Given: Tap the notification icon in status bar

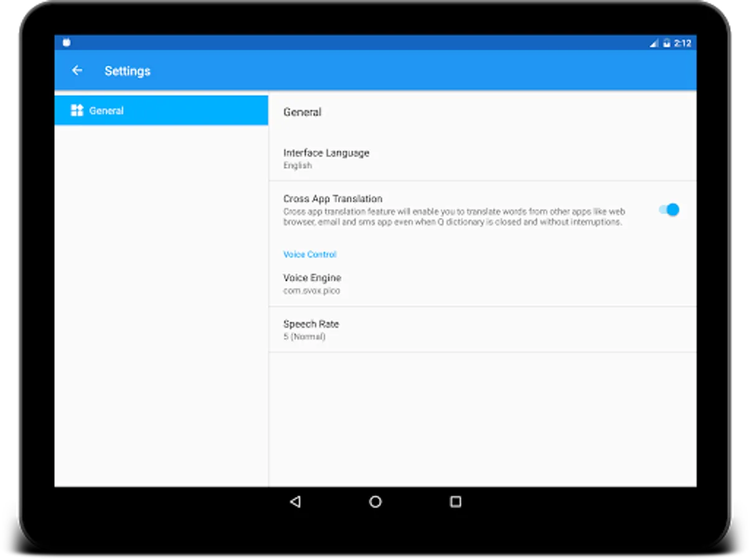Looking at the screenshot, I should 67,43.
